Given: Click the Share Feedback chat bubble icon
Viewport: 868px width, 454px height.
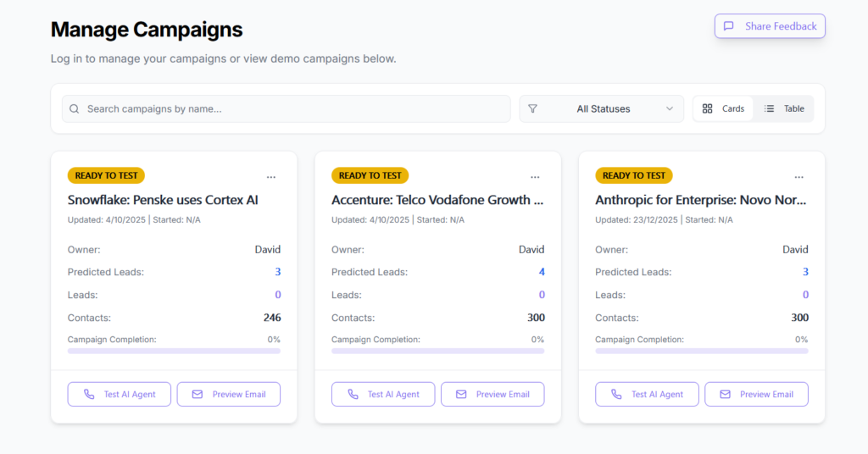Looking at the screenshot, I should click(728, 26).
